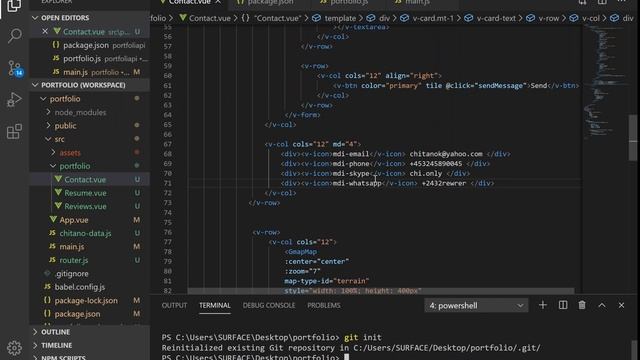This screenshot has height=360, width=640.
Task: Add a new terminal with plus icon
Action: (542, 305)
